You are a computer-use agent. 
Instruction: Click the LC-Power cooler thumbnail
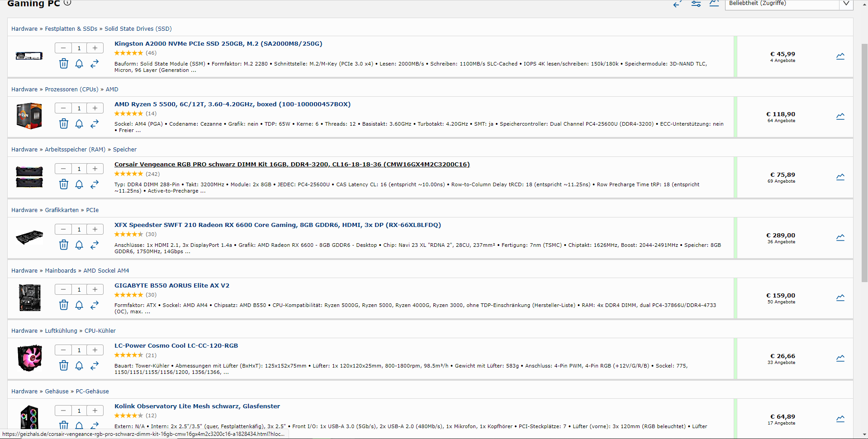point(30,358)
